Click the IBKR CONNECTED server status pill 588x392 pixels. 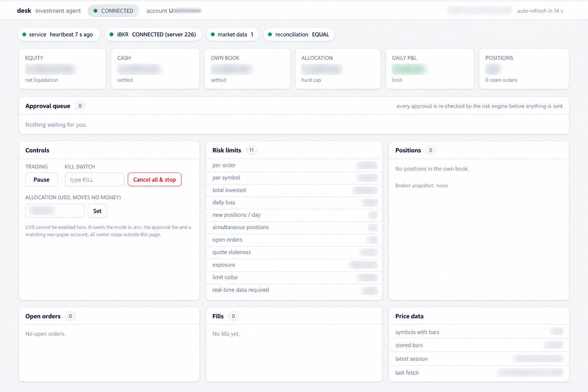pyautogui.click(x=153, y=34)
